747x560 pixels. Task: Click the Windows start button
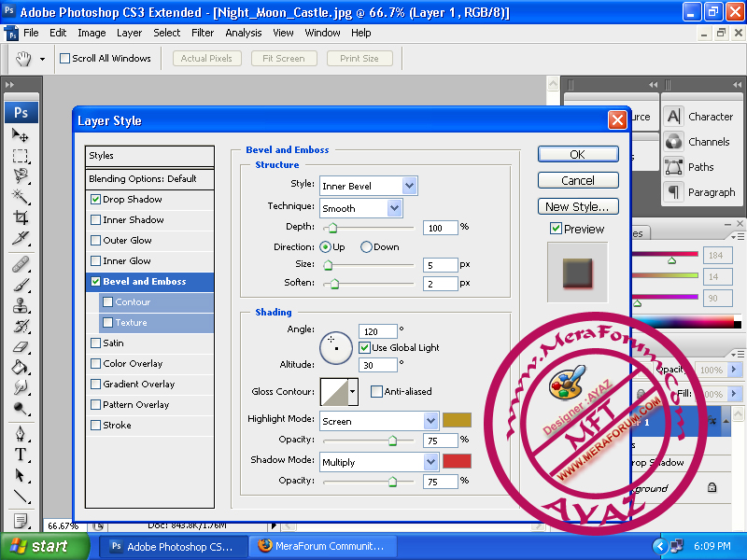[45, 546]
